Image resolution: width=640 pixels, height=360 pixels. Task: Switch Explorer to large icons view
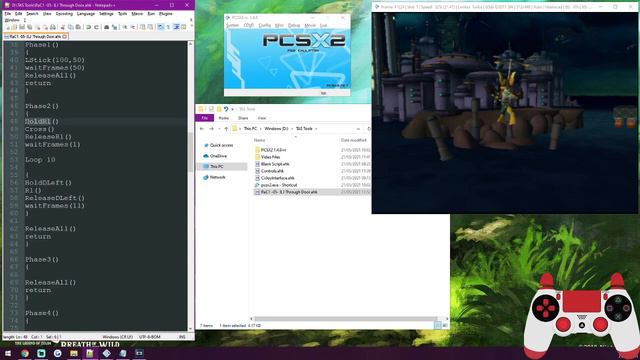click(x=445, y=325)
